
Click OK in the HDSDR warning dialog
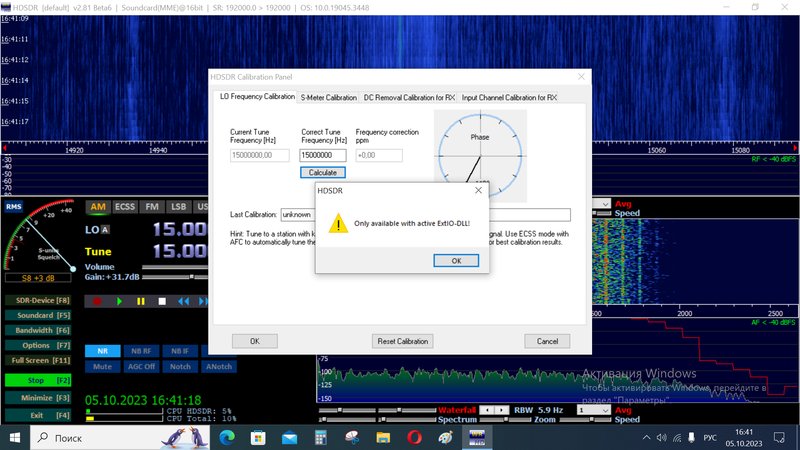click(456, 261)
